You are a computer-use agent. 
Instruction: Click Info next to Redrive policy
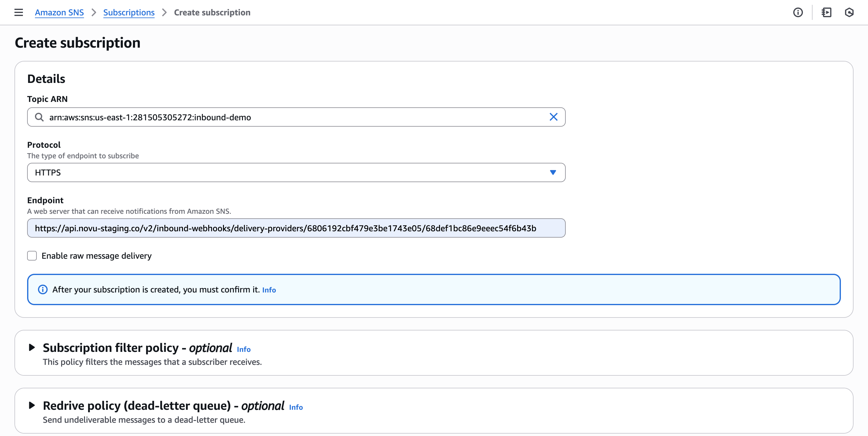point(296,407)
